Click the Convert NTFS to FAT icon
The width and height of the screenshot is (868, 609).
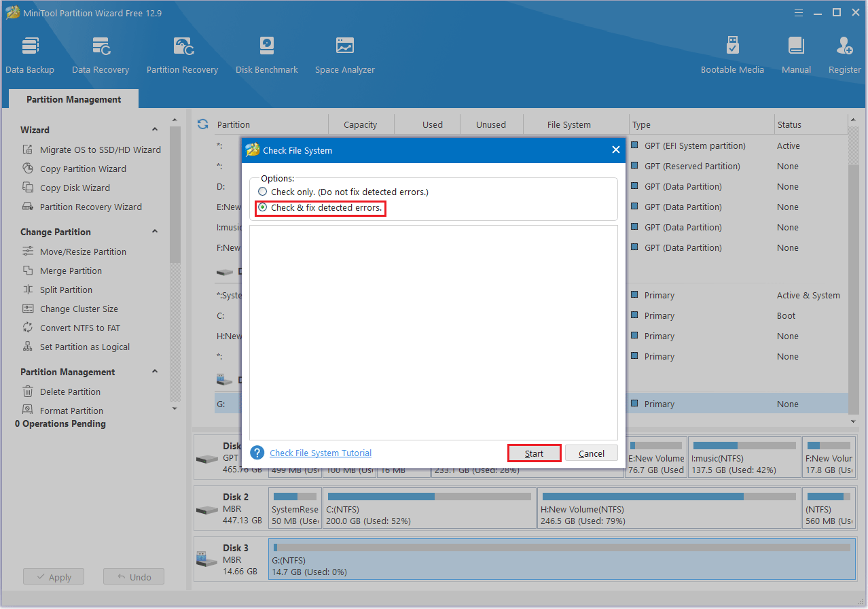[28, 328]
